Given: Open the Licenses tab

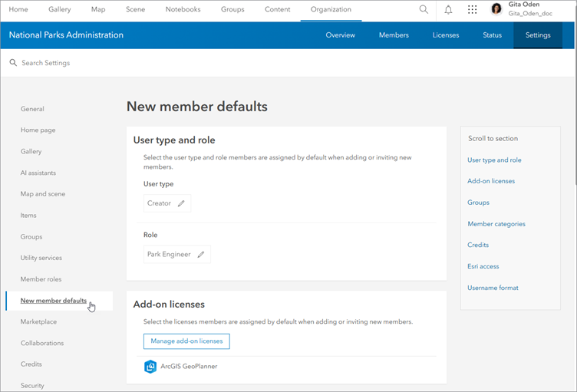Looking at the screenshot, I should (446, 35).
